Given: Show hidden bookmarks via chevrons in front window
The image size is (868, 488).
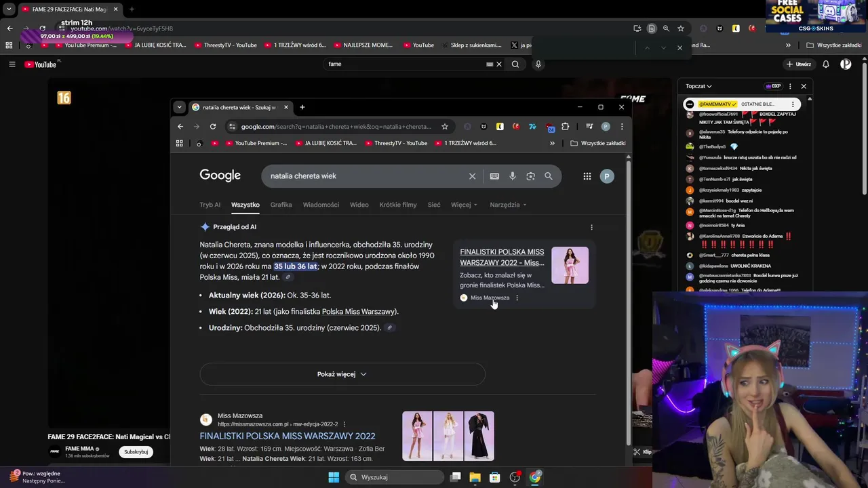Looking at the screenshot, I should coord(552,143).
